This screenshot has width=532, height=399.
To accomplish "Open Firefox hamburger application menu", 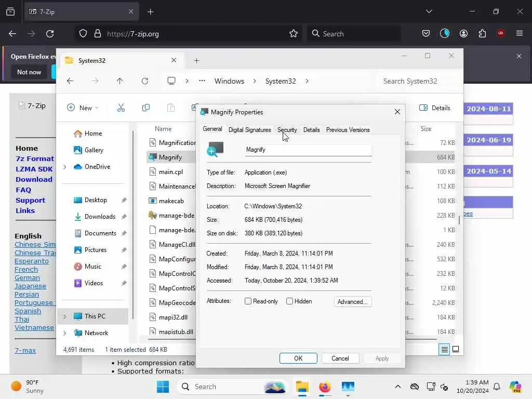I will tap(520, 33).
